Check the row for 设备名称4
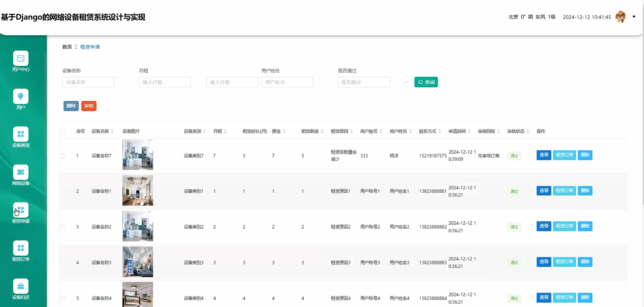This screenshot has width=644, height=307. [63, 298]
